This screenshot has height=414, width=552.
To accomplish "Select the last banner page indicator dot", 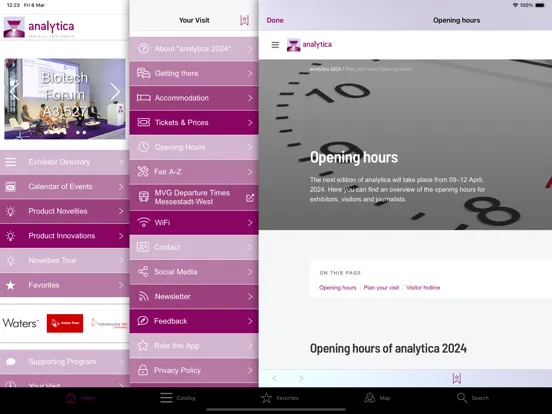I will click(84, 132).
